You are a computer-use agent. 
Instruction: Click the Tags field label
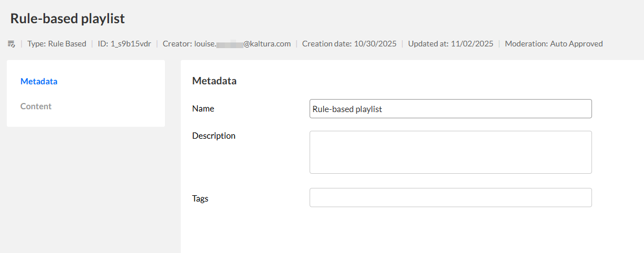[200, 199]
